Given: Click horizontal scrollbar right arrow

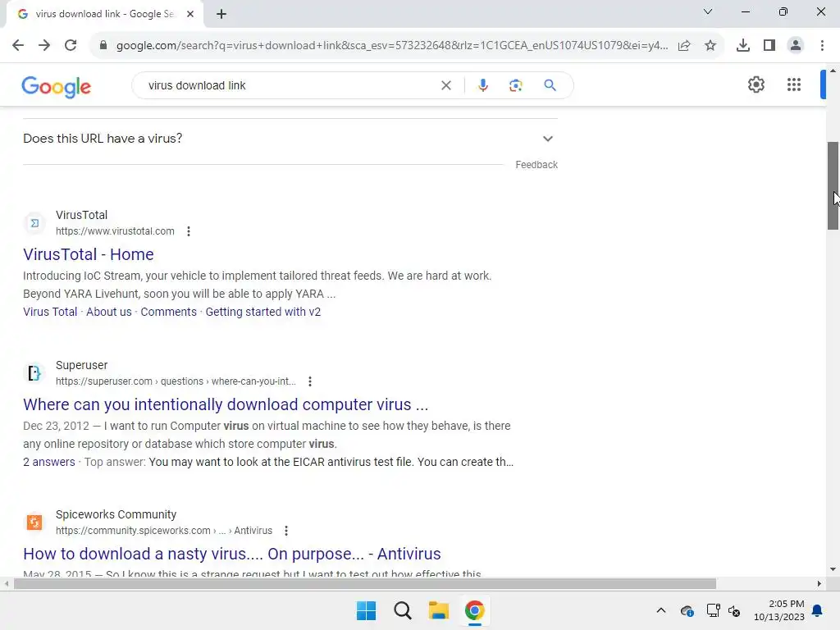Looking at the screenshot, I should coord(819,583).
